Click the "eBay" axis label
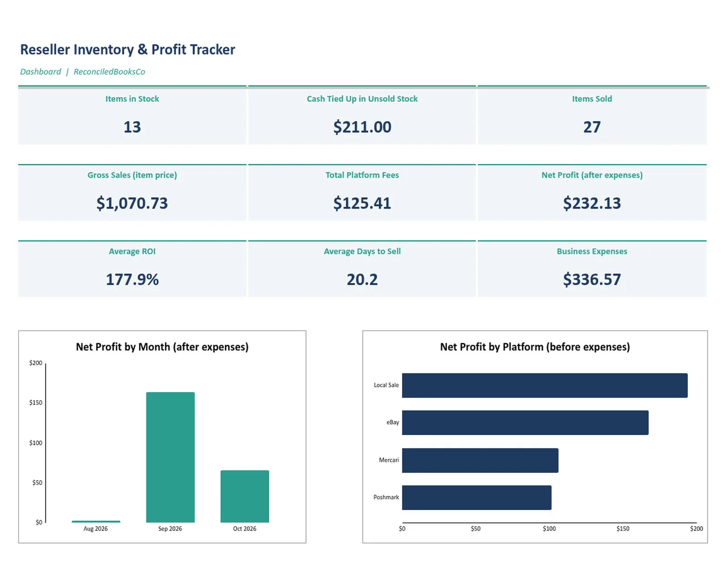This screenshot has width=728, height=582. [393, 422]
